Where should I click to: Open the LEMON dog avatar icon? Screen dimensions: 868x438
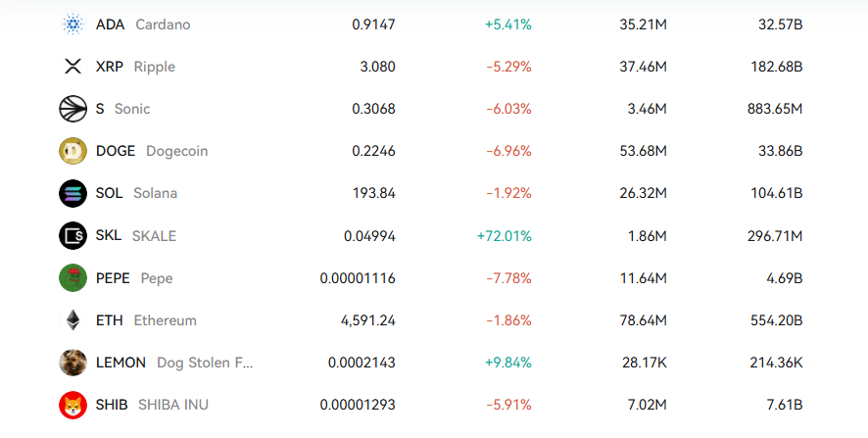pos(73,363)
